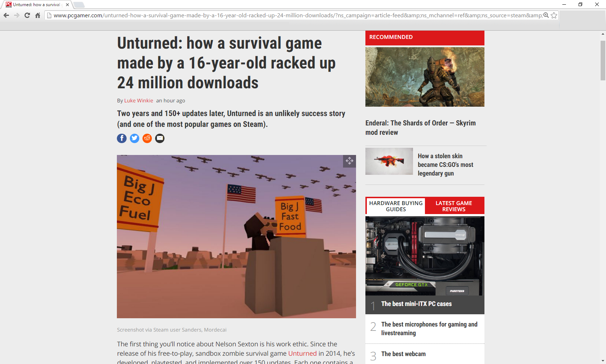The image size is (606, 364).
Task: Share article on Reddit icon
Action: [147, 138]
